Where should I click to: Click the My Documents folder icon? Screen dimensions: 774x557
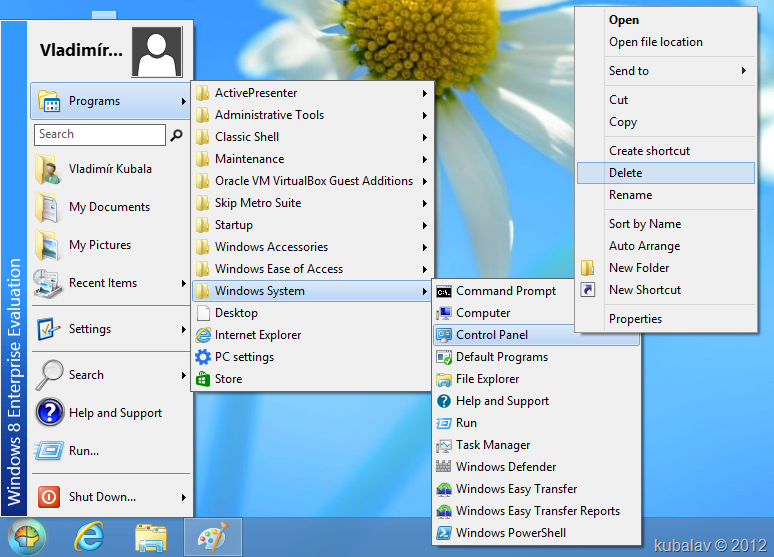[48, 207]
